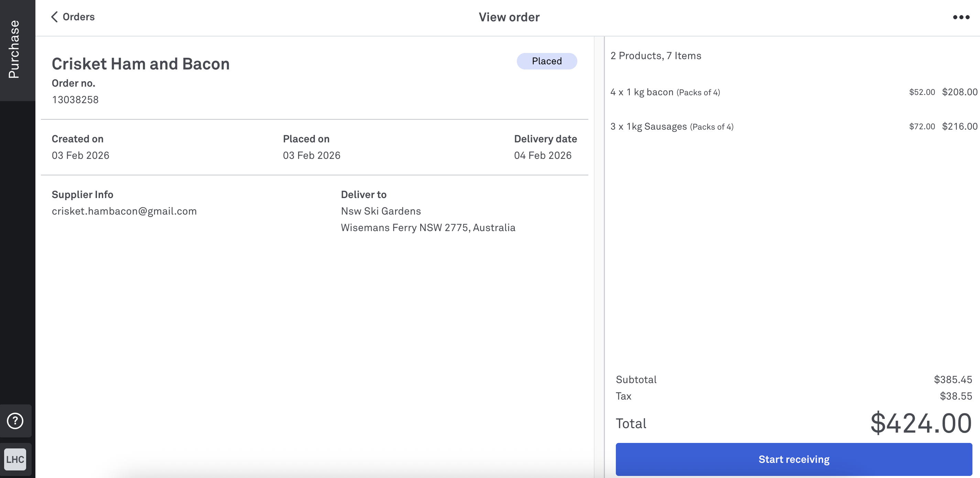Click the Nsw Ski Gardens delivery name
The height and width of the screenshot is (478, 980).
[x=381, y=211]
